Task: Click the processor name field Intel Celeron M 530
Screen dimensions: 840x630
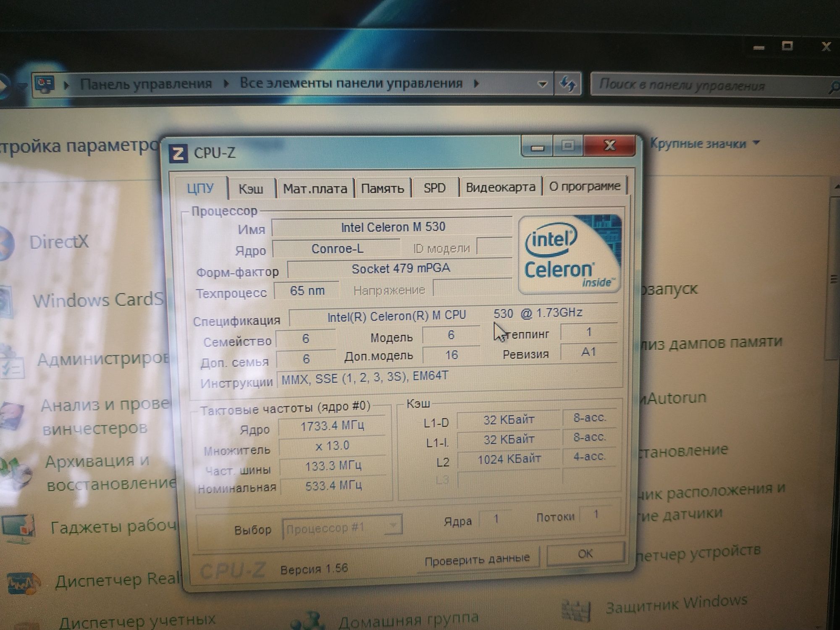Action: (392, 227)
